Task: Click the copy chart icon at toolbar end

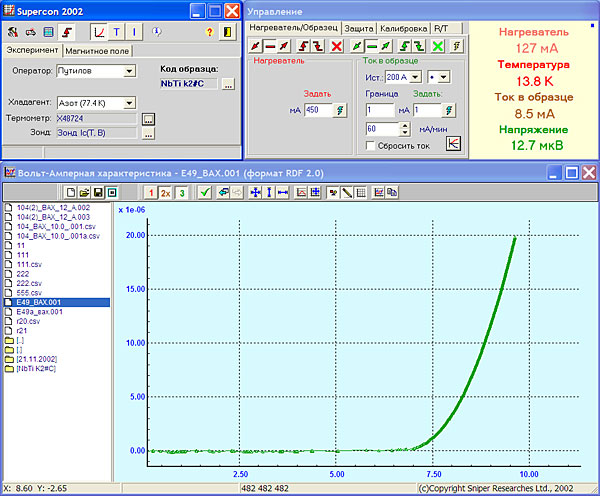Action: 392,193
